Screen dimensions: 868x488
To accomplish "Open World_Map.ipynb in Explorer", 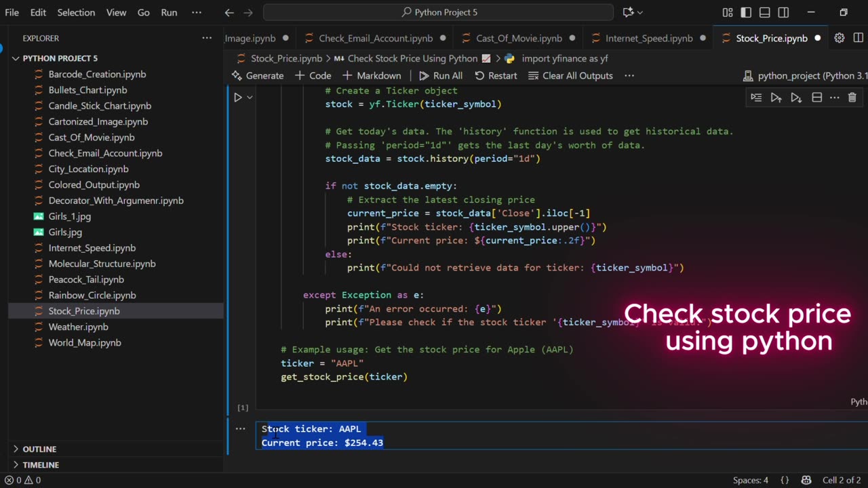I will (x=85, y=342).
